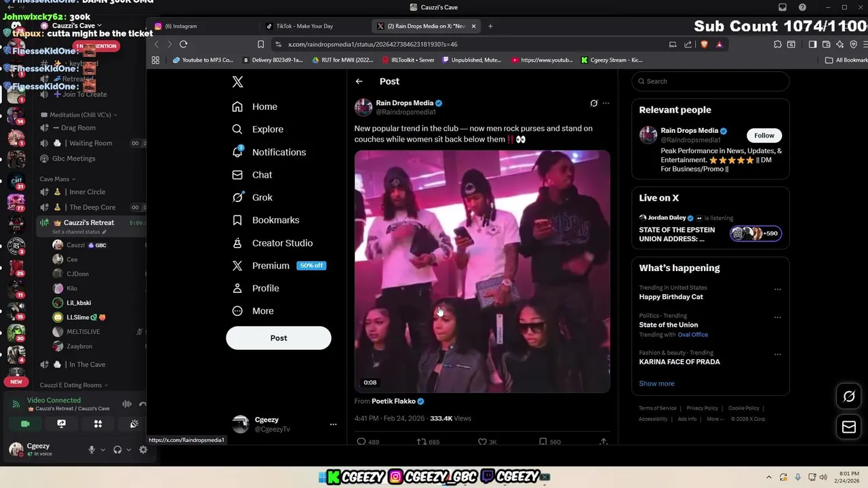Expand Discord headphone output options arrow

[129, 449]
